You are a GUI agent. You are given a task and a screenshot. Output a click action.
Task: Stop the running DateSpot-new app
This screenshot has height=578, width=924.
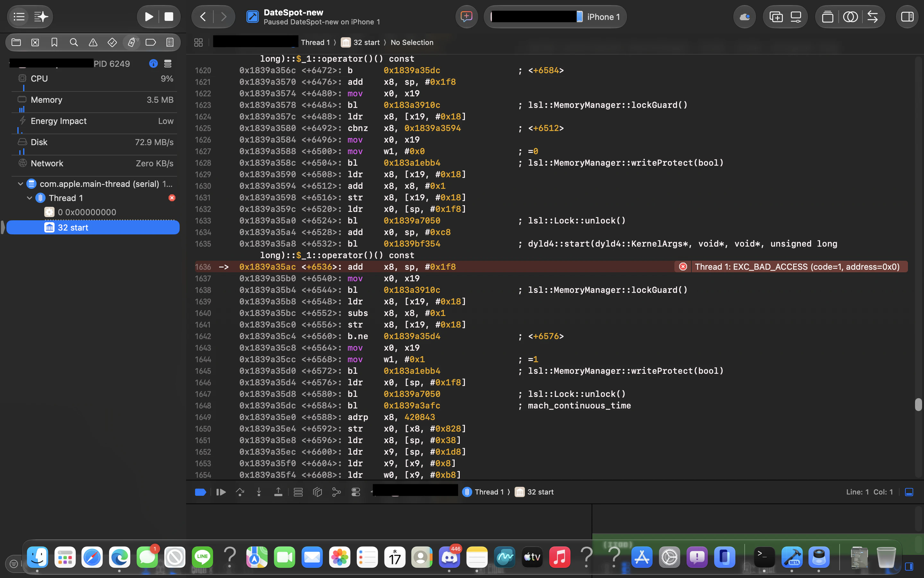tap(169, 17)
